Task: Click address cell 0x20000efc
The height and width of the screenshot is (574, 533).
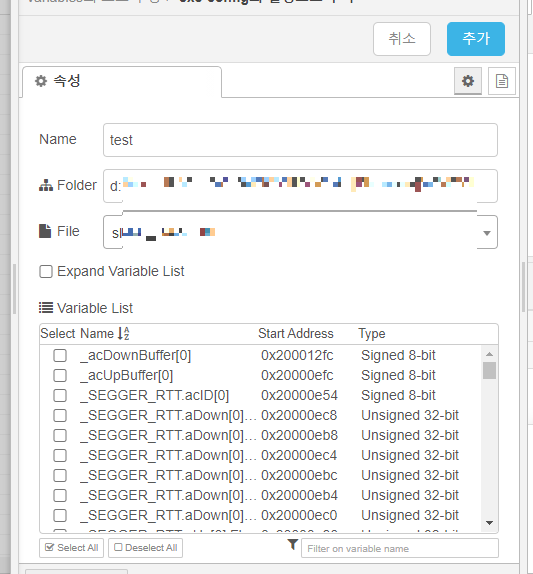Action: pos(297,376)
